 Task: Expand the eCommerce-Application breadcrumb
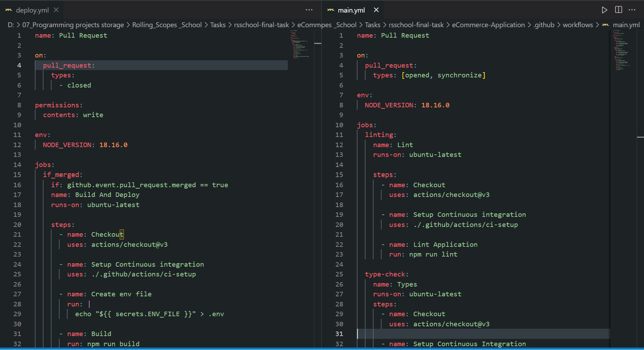pos(488,25)
